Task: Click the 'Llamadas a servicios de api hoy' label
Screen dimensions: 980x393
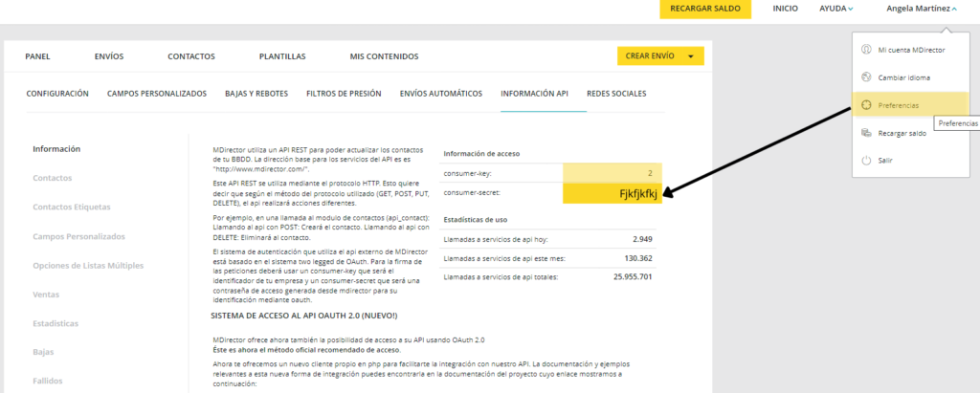Action: click(x=496, y=240)
